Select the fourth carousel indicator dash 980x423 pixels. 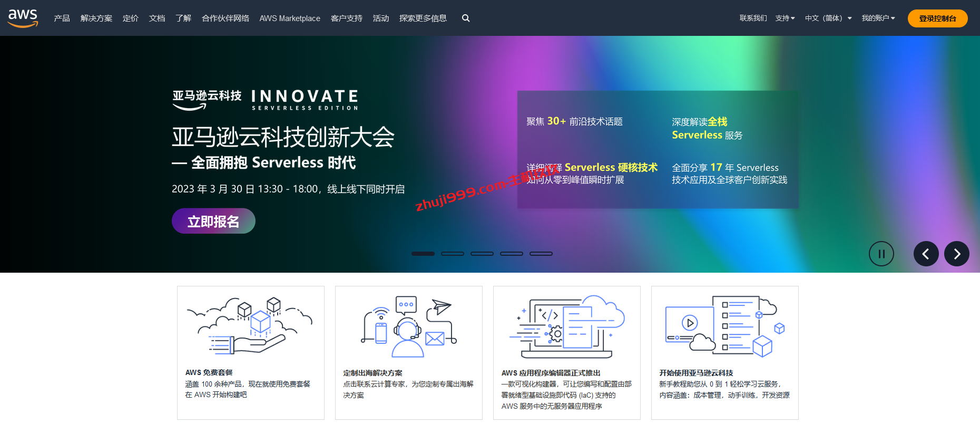[x=512, y=254]
